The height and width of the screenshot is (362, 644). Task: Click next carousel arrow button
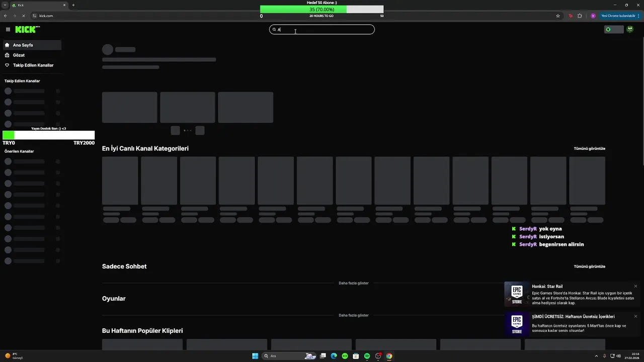click(x=200, y=130)
